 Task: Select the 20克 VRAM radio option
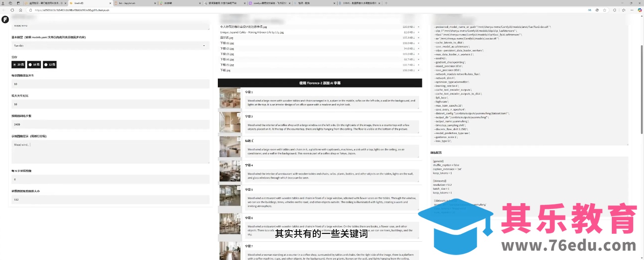click(x=18, y=64)
